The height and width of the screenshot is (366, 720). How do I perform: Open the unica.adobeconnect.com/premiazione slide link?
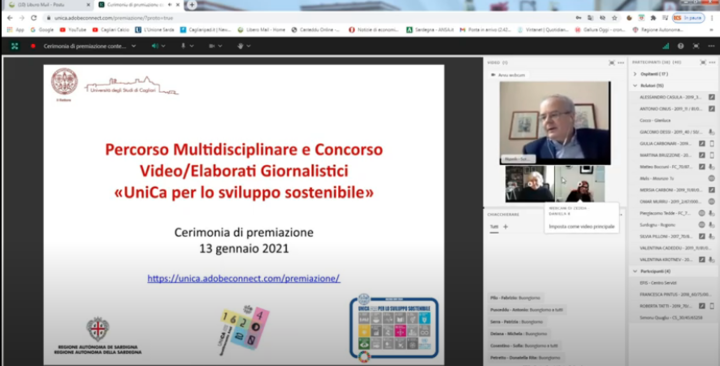coord(243,278)
